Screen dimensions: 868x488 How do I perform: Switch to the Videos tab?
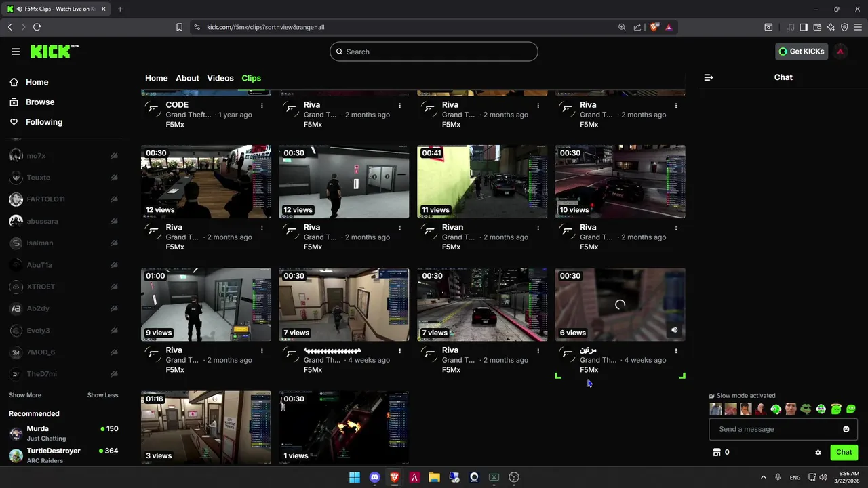click(x=220, y=78)
